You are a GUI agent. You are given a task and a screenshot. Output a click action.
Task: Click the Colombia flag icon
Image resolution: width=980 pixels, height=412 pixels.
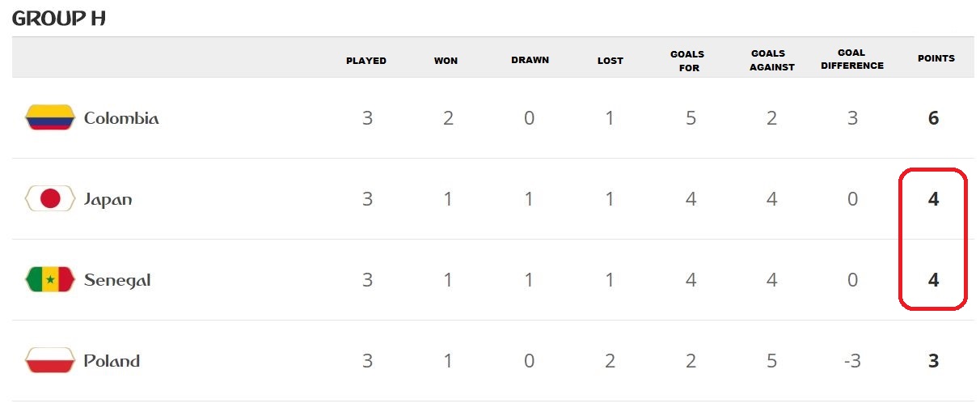click(x=50, y=118)
